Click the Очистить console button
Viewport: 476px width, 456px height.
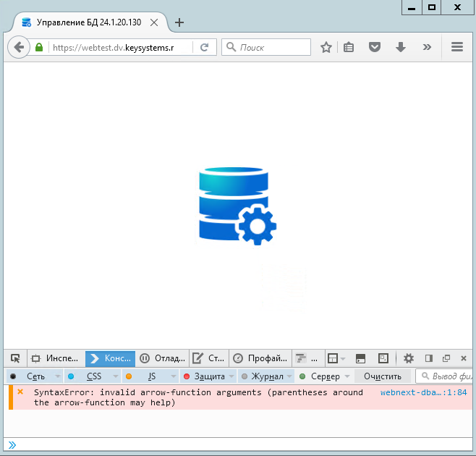[383, 376]
